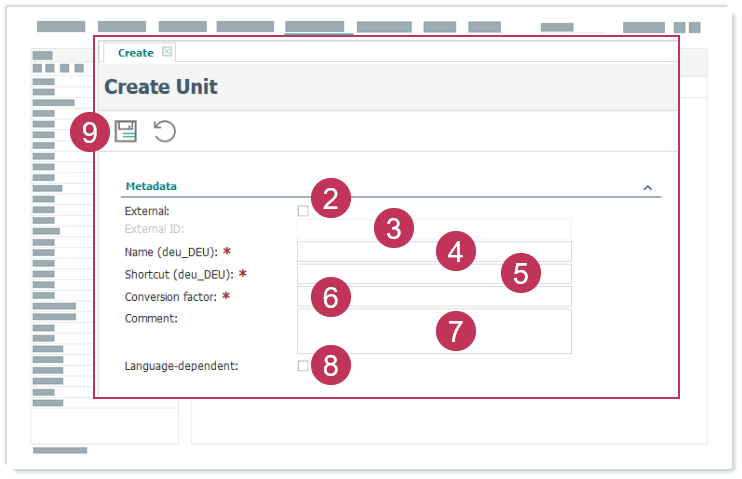Click the Create Unit page heading
This screenshot has height=479, width=742.
point(161,87)
